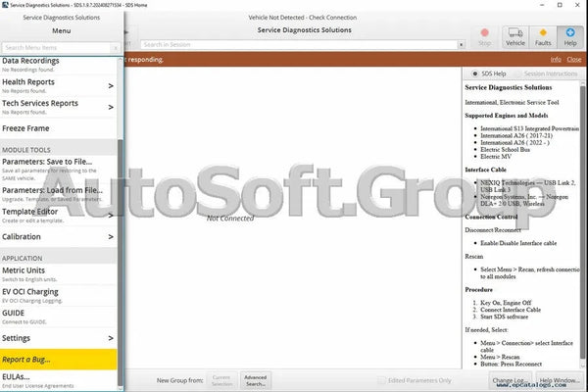Minimize the application window
Image resolution: width=588 pixels, height=392 pixels.
click(x=542, y=5)
